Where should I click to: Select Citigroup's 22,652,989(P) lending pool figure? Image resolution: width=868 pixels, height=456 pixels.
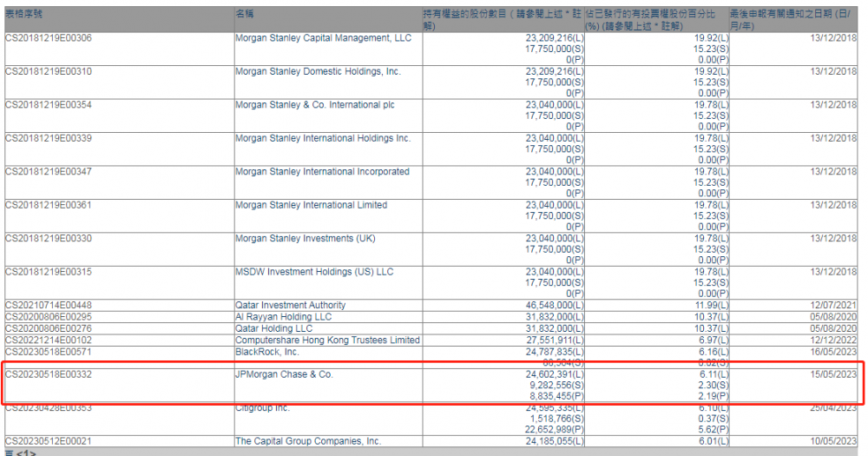554,429
